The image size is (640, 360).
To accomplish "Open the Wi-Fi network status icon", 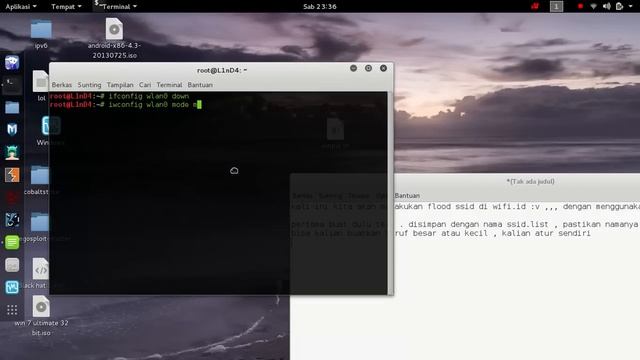I will point(593,6).
